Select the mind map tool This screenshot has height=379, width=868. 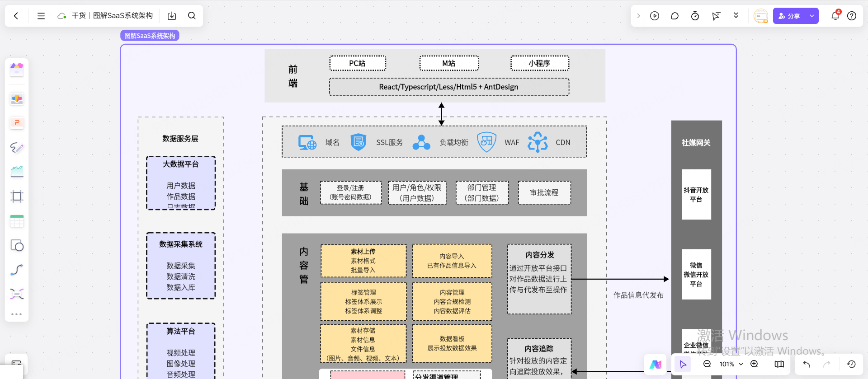click(x=17, y=294)
